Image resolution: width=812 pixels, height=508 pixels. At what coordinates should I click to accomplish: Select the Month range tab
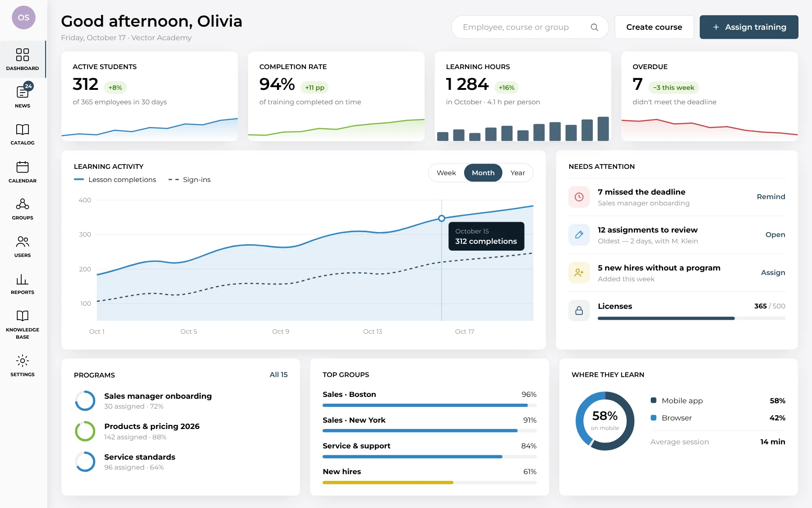(483, 173)
